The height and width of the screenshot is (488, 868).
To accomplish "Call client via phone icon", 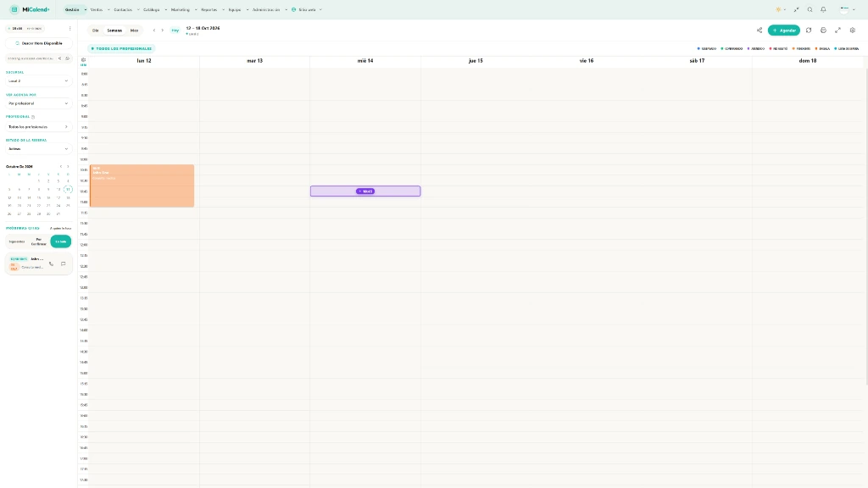I will click(x=52, y=264).
